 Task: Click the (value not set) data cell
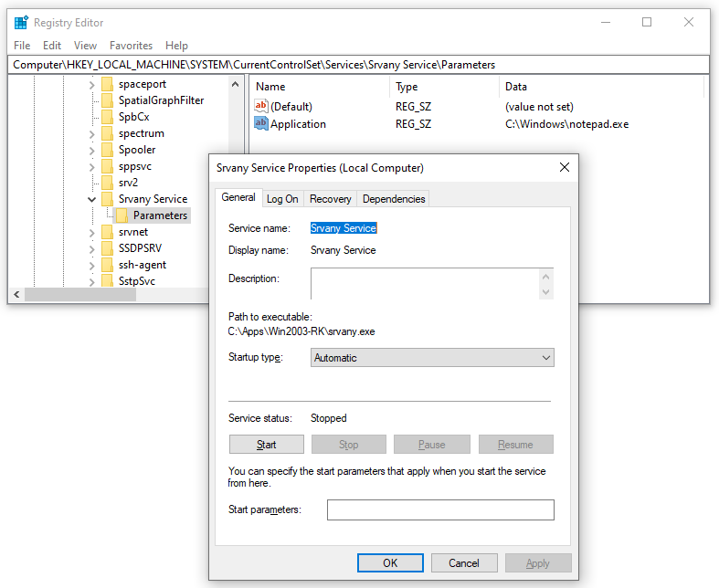tap(539, 106)
